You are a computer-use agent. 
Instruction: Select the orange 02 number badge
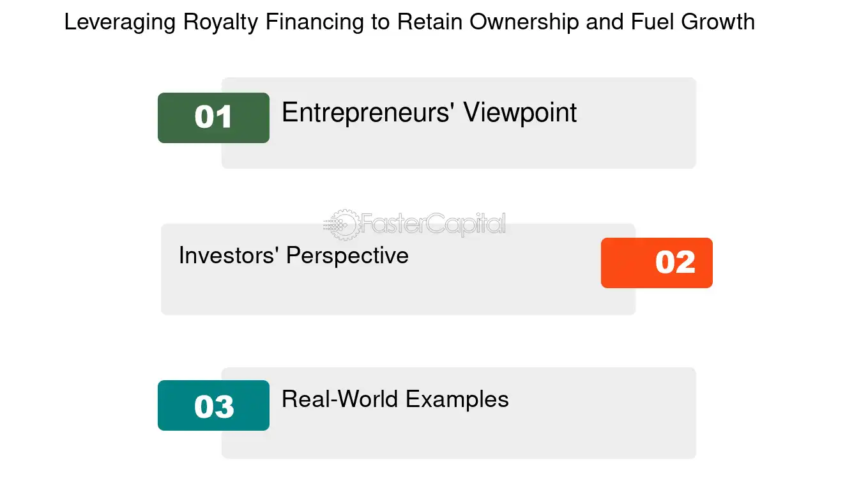[x=657, y=263]
